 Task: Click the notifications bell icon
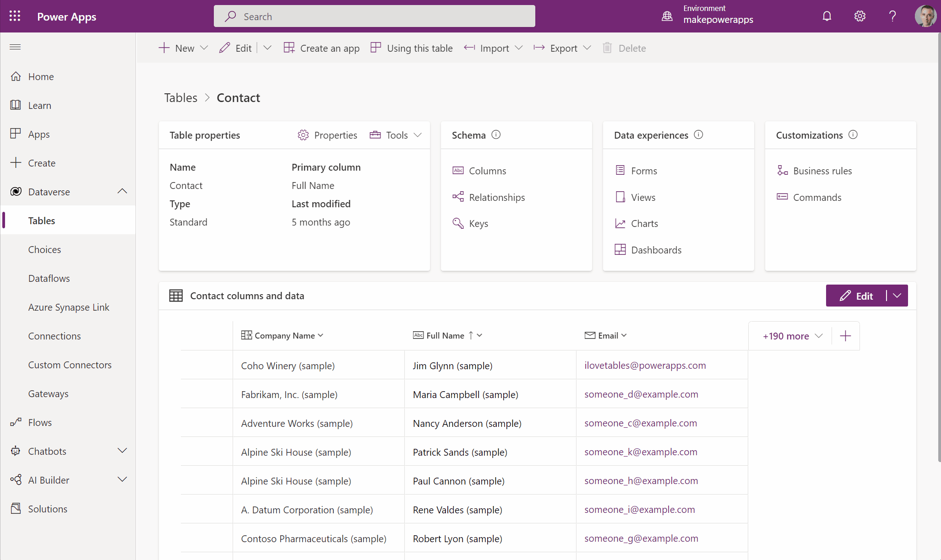[827, 16]
